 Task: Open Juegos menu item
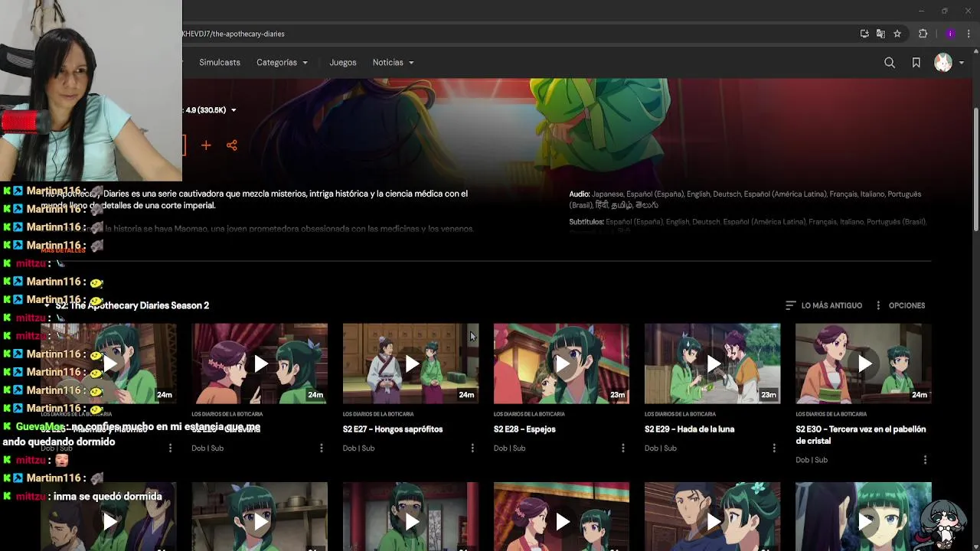(343, 63)
